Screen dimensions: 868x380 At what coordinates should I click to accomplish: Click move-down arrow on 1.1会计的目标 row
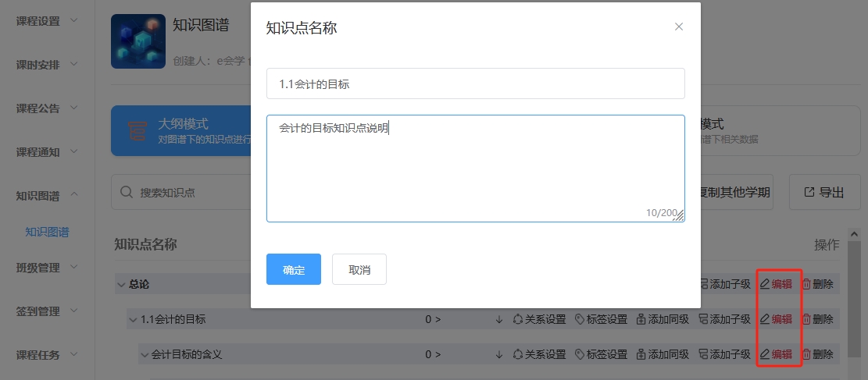tap(498, 319)
